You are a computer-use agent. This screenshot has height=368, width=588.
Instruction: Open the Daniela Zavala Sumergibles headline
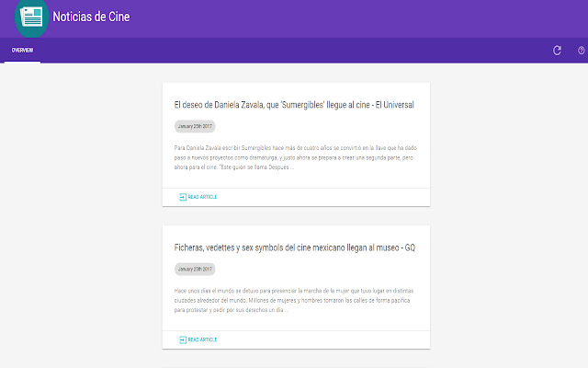(x=294, y=105)
